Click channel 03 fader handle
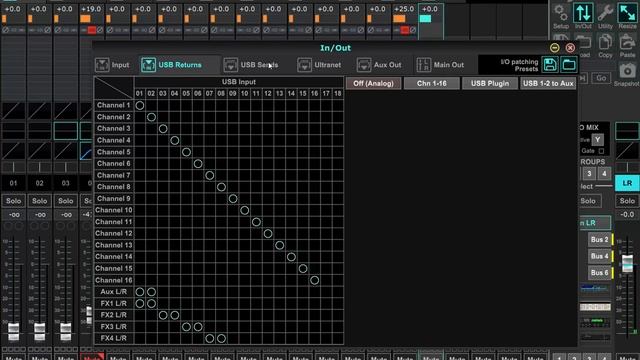This screenshot has width=640, height=360. (x=66, y=331)
